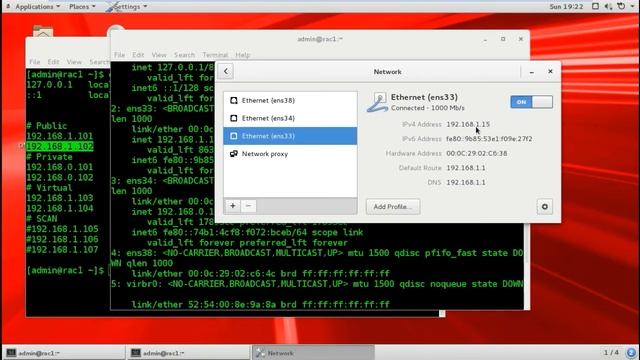The width and height of the screenshot is (640, 360).
Task: Open File menu in the front terminal
Action: (x=119, y=55)
